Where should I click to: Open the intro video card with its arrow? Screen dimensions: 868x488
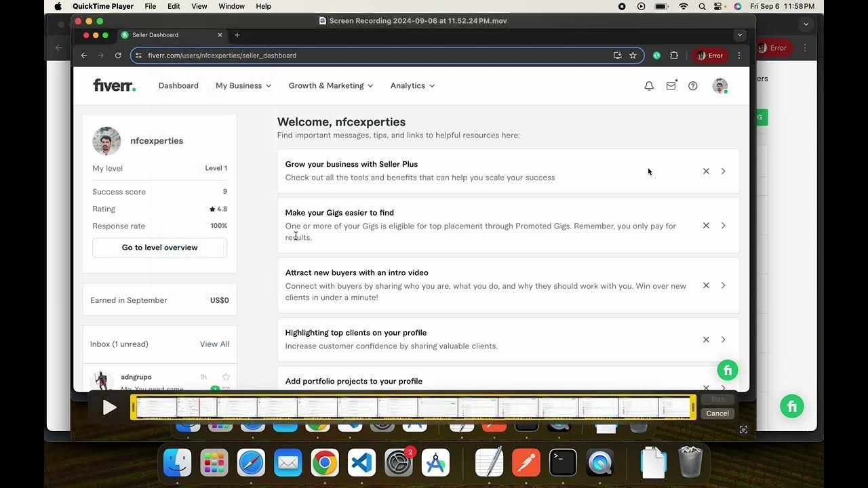tap(724, 285)
